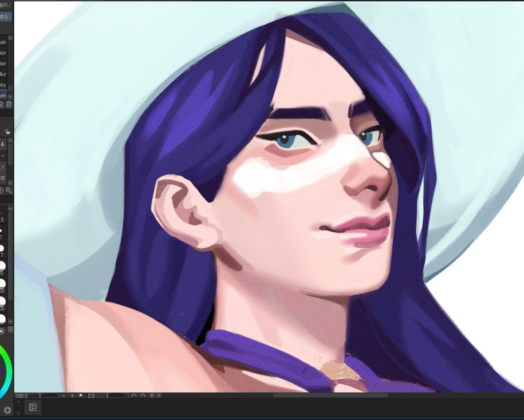524x420 pixels.
Task: Click the circled-square icon under the color wheel
Action: (8, 410)
